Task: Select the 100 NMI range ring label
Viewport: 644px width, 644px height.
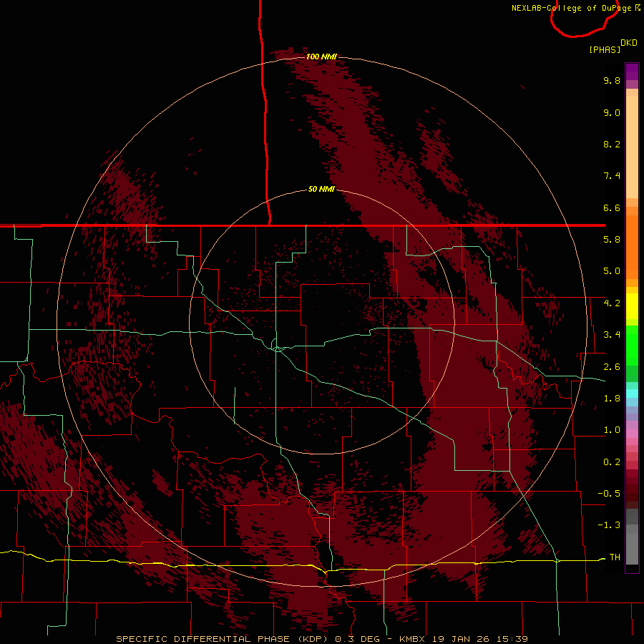Action: [321, 57]
